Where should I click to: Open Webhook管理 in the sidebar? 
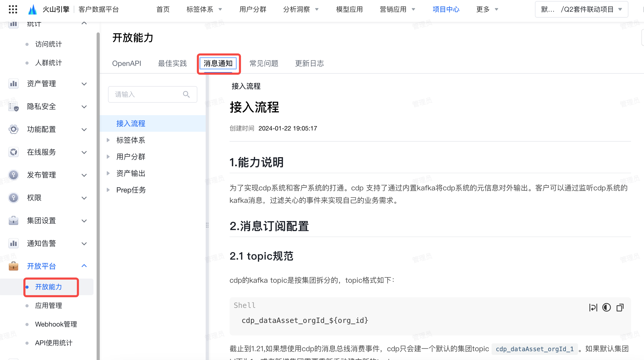pos(56,324)
